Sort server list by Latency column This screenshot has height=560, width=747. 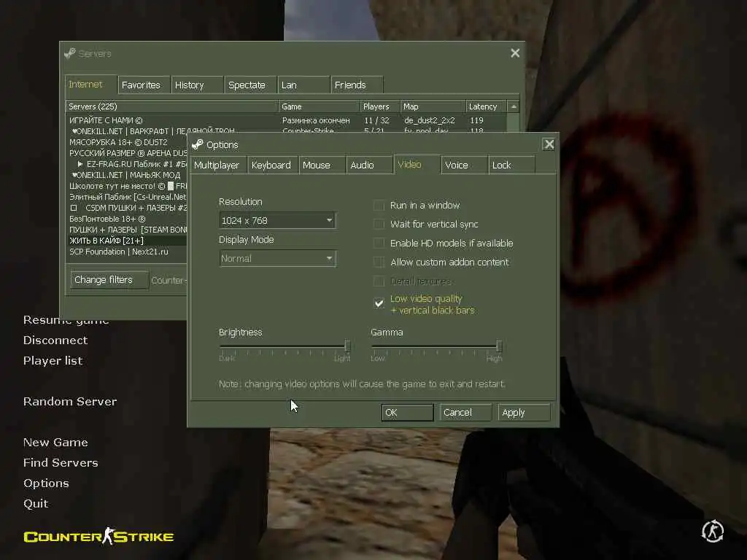pos(485,106)
